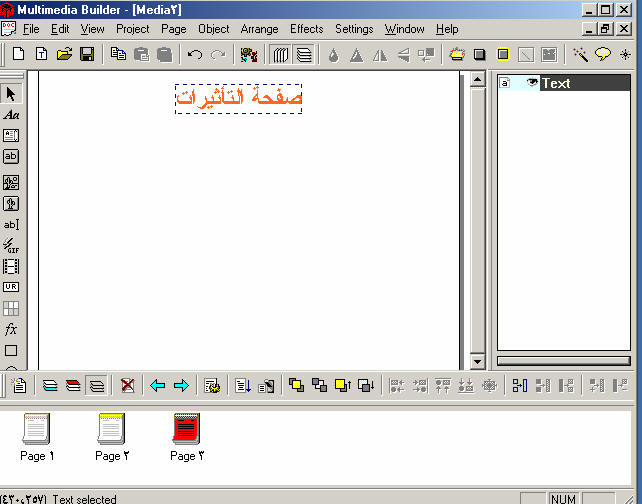Screen dimensions: 642x504
Task: Open the View menu
Action: pyautogui.click(x=93, y=29)
